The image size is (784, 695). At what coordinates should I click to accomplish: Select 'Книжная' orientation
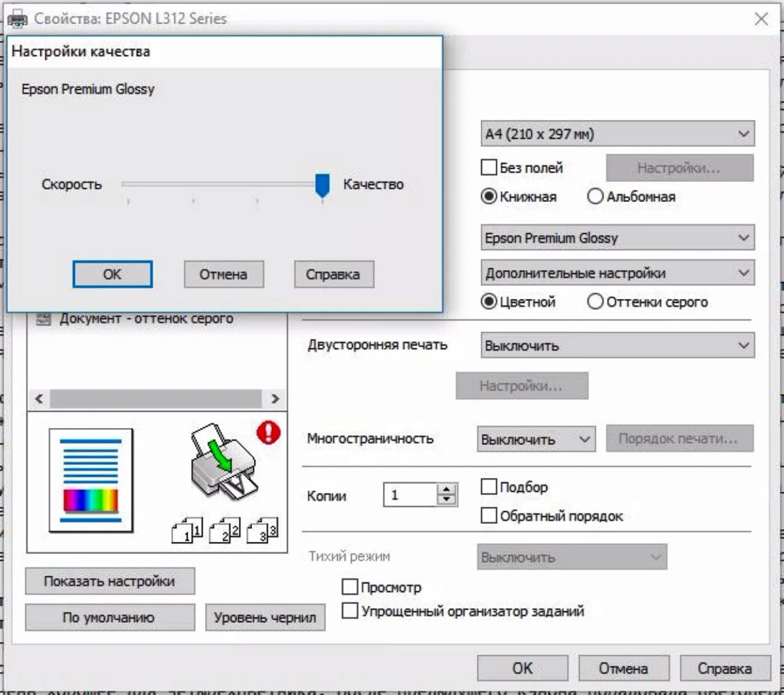(x=489, y=197)
